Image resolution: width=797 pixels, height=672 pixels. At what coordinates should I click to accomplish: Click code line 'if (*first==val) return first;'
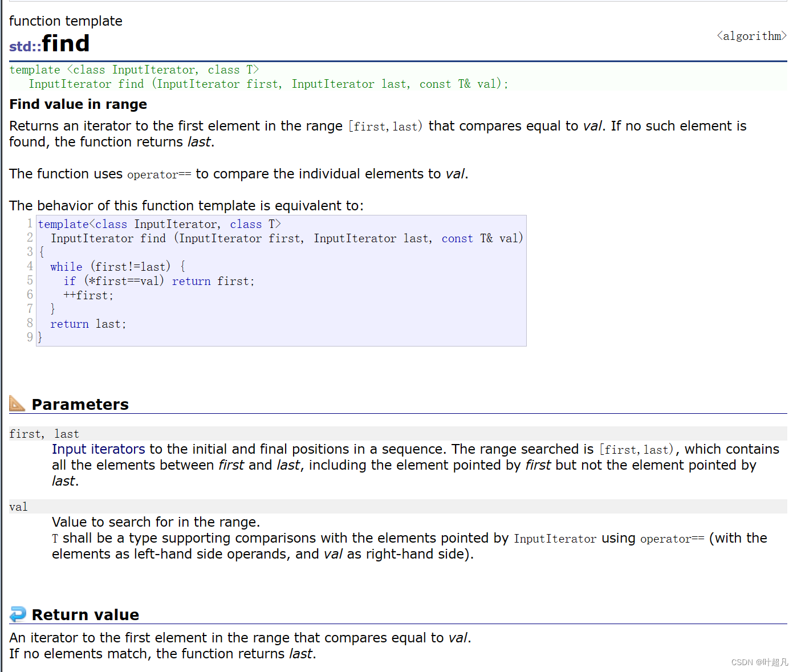pyautogui.click(x=159, y=281)
